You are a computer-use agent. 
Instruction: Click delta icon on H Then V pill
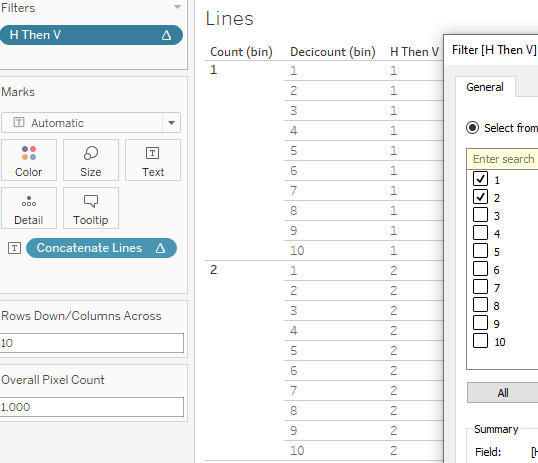(x=166, y=35)
